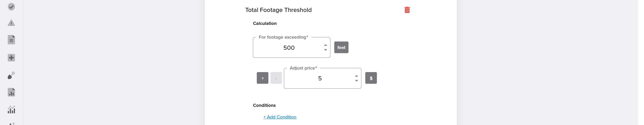Select the shovel icon in sidebar
This screenshot has height=125, width=644.
click(x=11, y=75)
